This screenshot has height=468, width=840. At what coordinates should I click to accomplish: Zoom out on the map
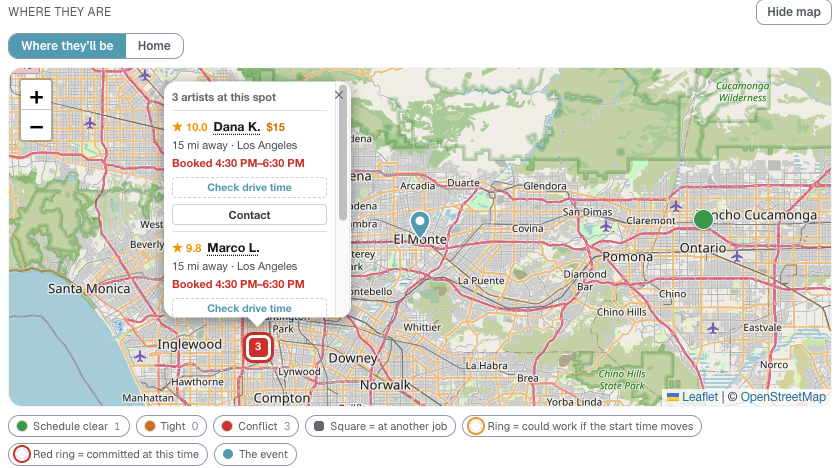pos(36,127)
